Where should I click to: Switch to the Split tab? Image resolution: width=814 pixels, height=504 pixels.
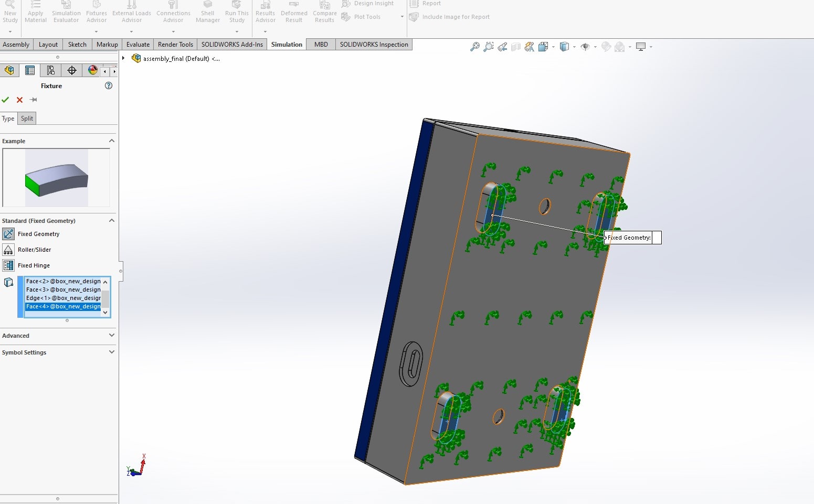click(27, 119)
